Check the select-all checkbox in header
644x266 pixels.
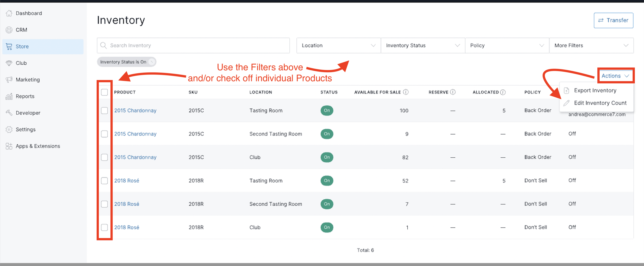[104, 92]
